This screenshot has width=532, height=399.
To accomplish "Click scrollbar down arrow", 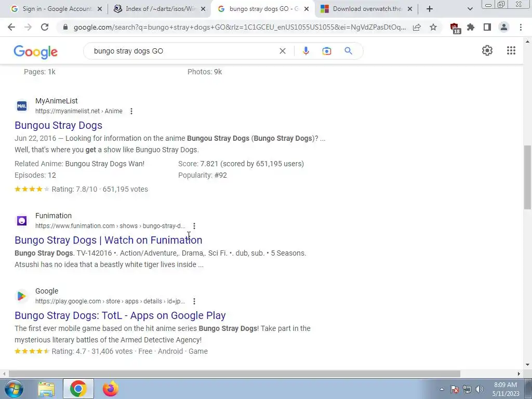I will pyautogui.click(x=527, y=365).
